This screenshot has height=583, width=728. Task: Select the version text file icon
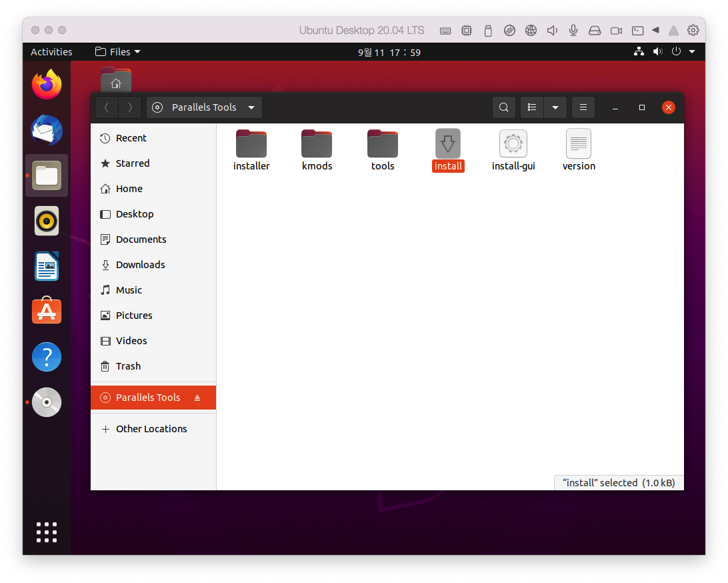(x=579, y=143)
